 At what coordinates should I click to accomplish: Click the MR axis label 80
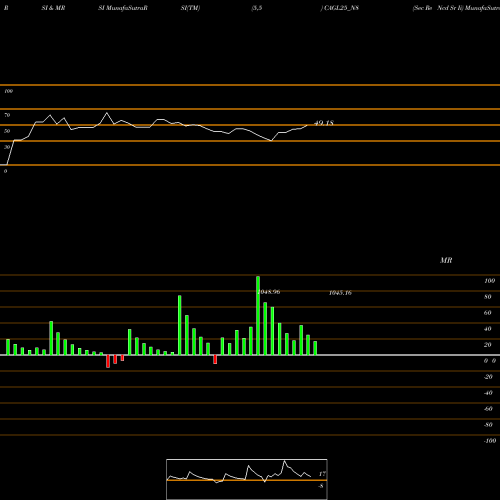488,297
